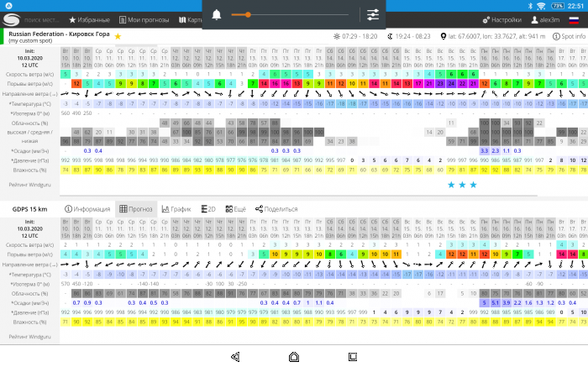Viewport: 588px width, 367px height.
Task: Click the first blue rating star
Action: tap(451, 185)
